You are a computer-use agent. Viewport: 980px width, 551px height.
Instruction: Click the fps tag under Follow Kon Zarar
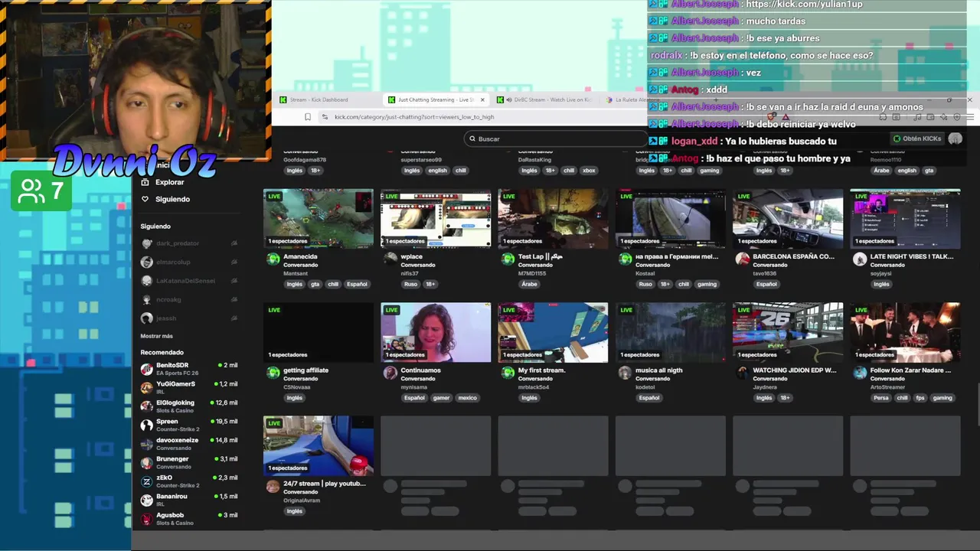pyautogui.click(x=920, y=398)
